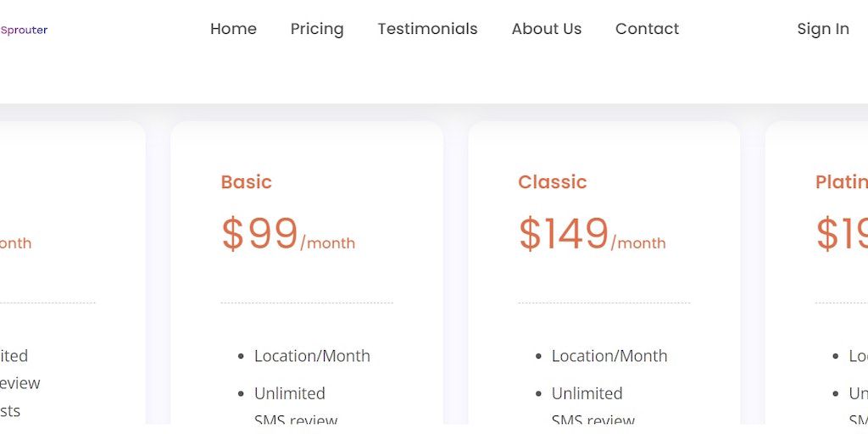Click the /month label beside $99
Screen dimensions: 868x434
[328, 243]
